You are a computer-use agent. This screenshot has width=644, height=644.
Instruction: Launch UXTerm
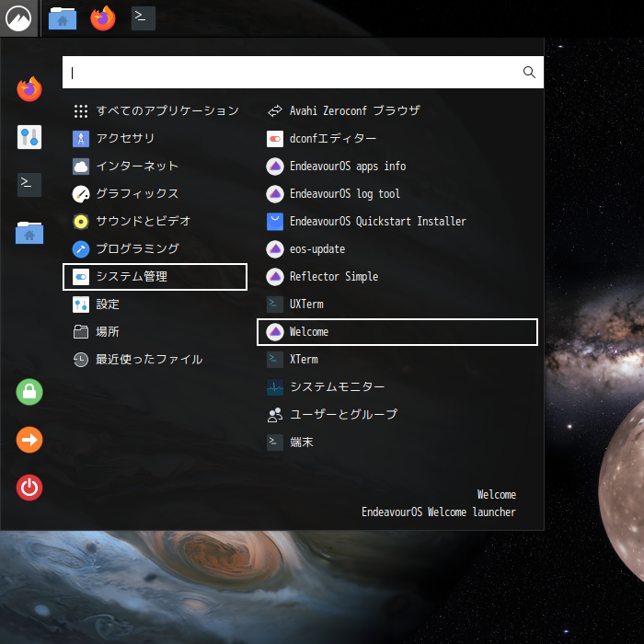[x=397, y=305]
